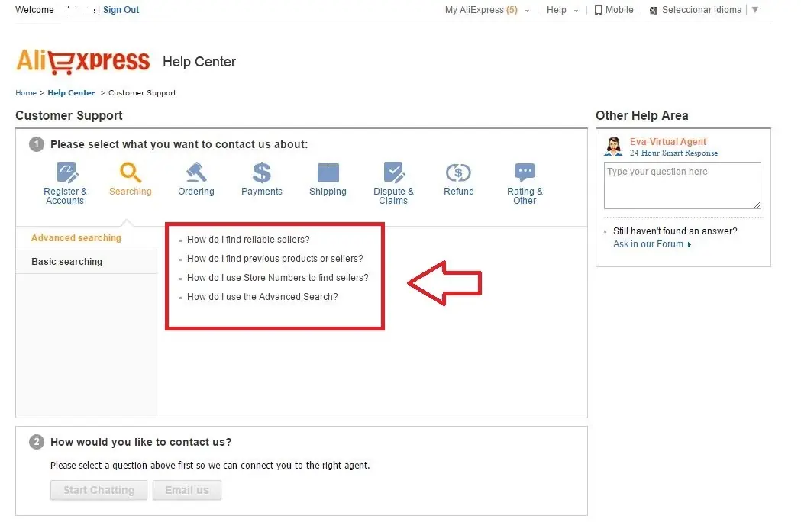801x532 pixels.
Task: Click the Rating & Other label
Action: point(525,196)
